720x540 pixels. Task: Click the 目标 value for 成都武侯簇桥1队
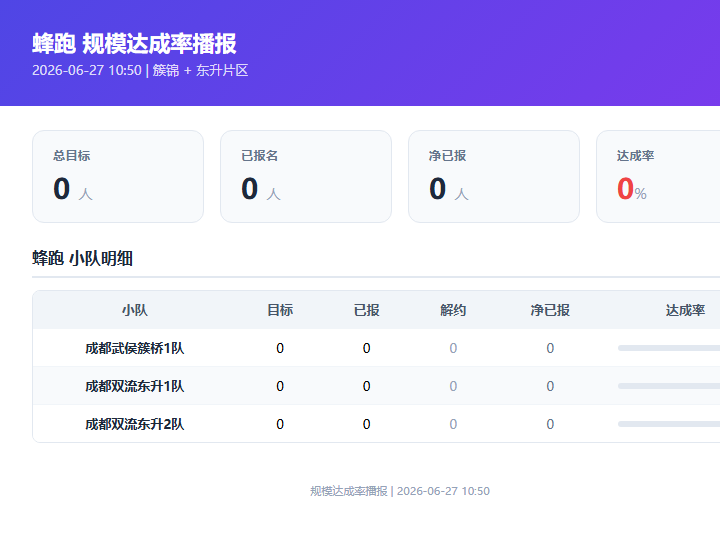[x=280, y=348]
